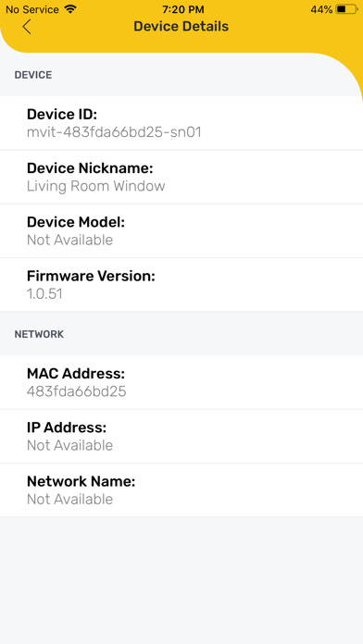
Task: Tap the Living Room Window nickname
Action: (x=95, y=186)
